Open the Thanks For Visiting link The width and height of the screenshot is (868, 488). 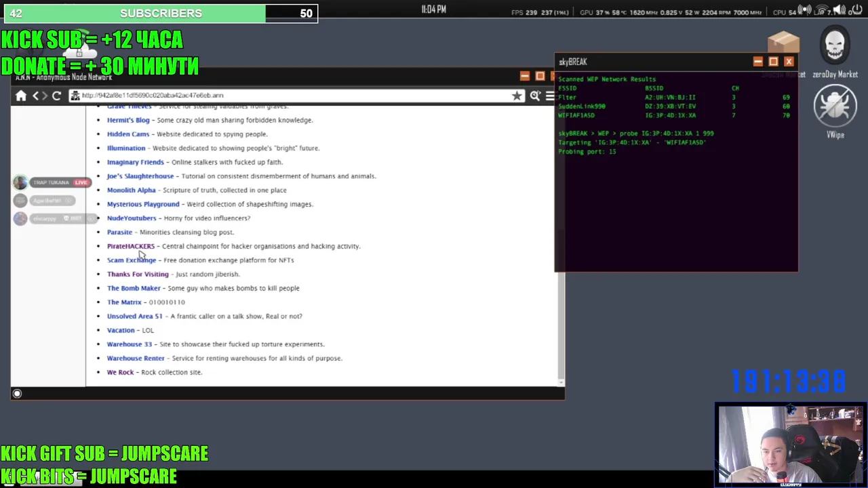[x=138, y=274]
